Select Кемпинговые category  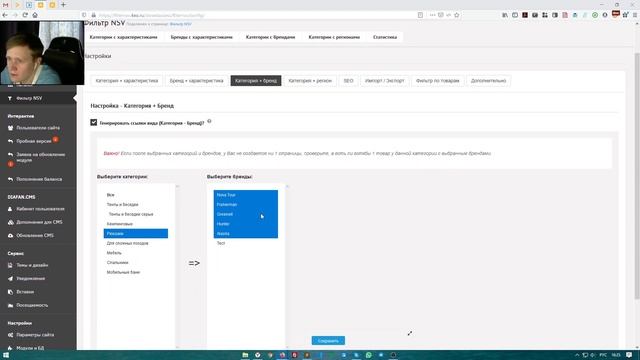(136, 224)
